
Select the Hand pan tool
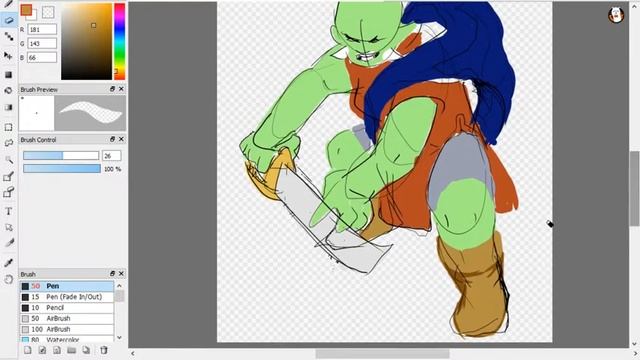(x=9, y=279)
